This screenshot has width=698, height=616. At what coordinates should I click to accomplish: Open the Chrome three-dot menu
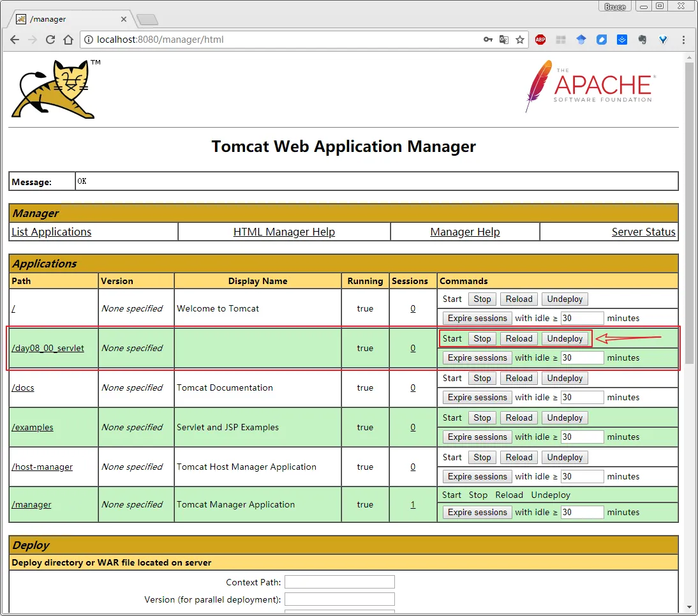click(684, 40)
